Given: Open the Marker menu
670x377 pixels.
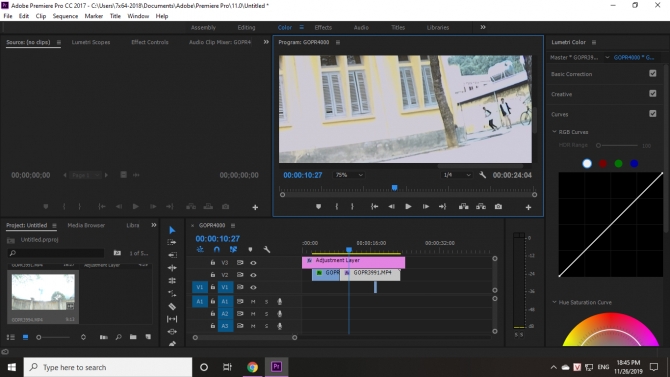Looking at the screenshot, I should click(94, 16).
